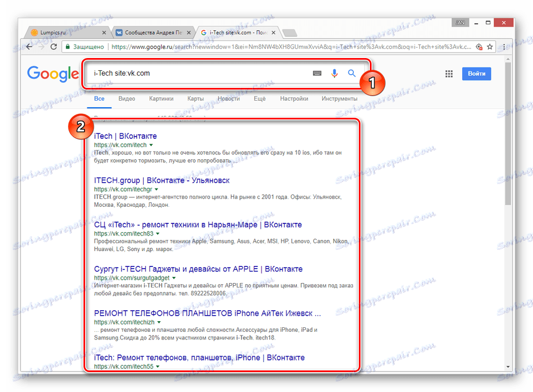Viewport: 533px width, 392px height.
Task: Expand dropdown arrow next to vk.com/itech55
Action: [158, 367]
